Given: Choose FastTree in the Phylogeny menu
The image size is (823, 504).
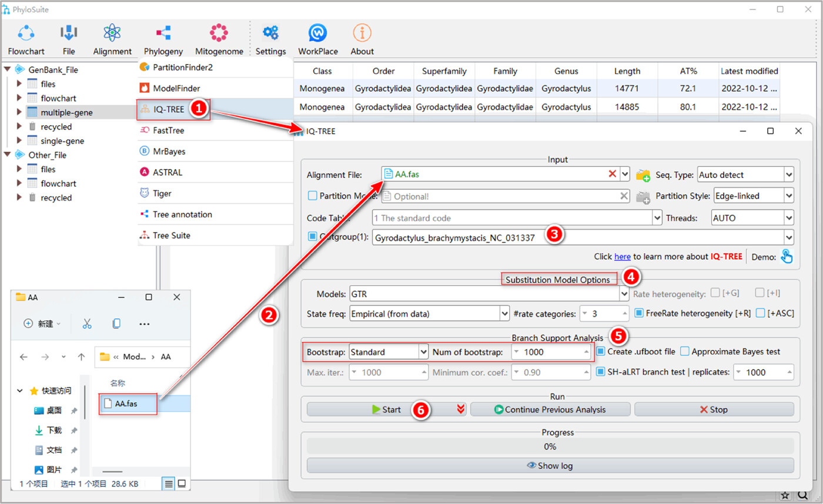Looking at the screenshot, I should 215,130.
